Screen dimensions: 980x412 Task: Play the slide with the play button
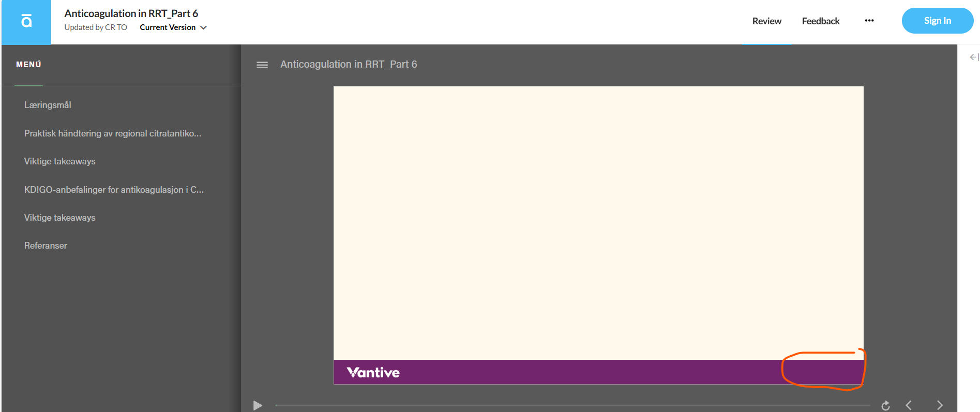pos(258,405)
